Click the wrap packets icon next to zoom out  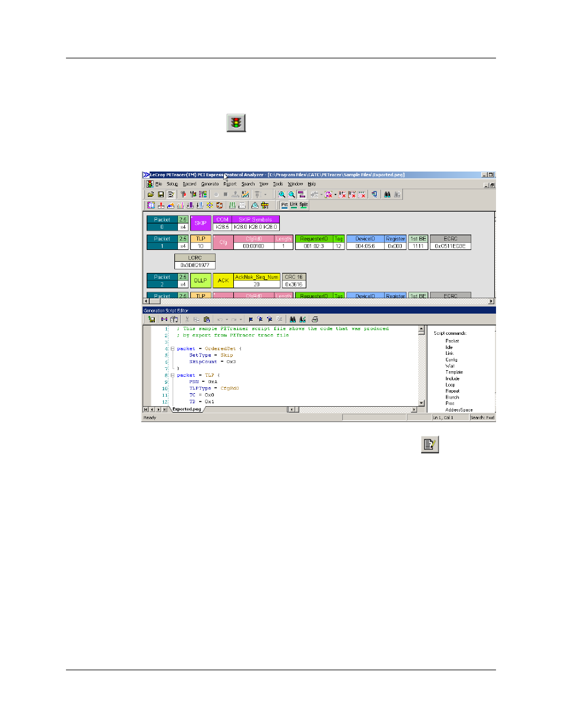click(x=302, y=195)
